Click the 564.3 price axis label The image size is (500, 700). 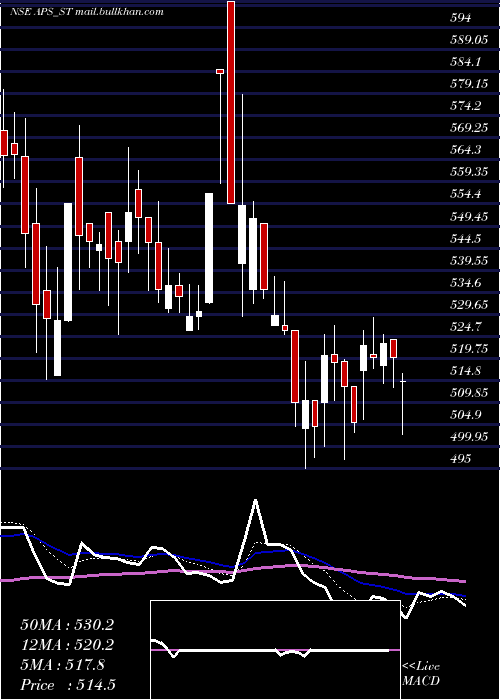(x=465, y=150)
